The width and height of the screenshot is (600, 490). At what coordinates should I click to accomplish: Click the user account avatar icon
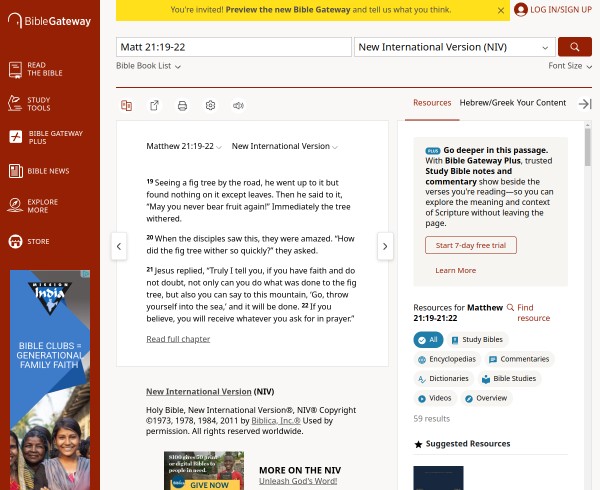(520, 10)
